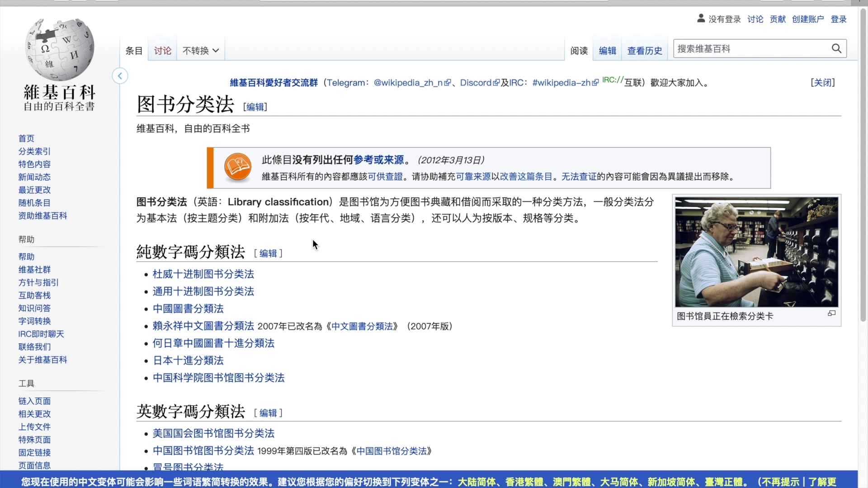Click the Wikipedia globe logo
Image resolution: width=868 pixels, height=488 pixels.
point(59,49)
